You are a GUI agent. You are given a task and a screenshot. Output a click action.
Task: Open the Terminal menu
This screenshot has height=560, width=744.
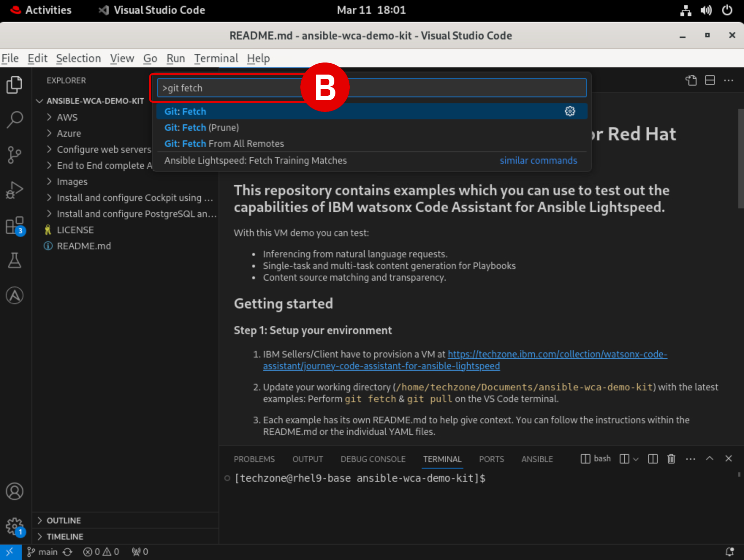216,58
